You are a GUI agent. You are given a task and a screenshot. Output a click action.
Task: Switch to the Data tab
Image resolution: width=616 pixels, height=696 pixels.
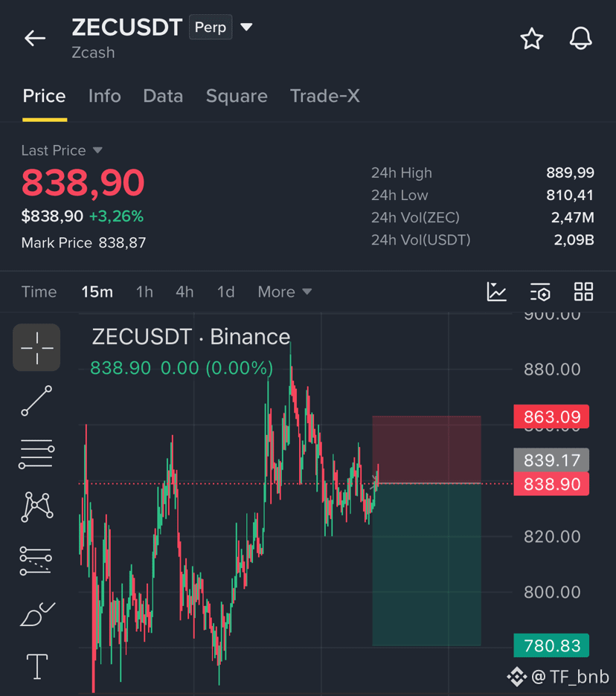163,96
